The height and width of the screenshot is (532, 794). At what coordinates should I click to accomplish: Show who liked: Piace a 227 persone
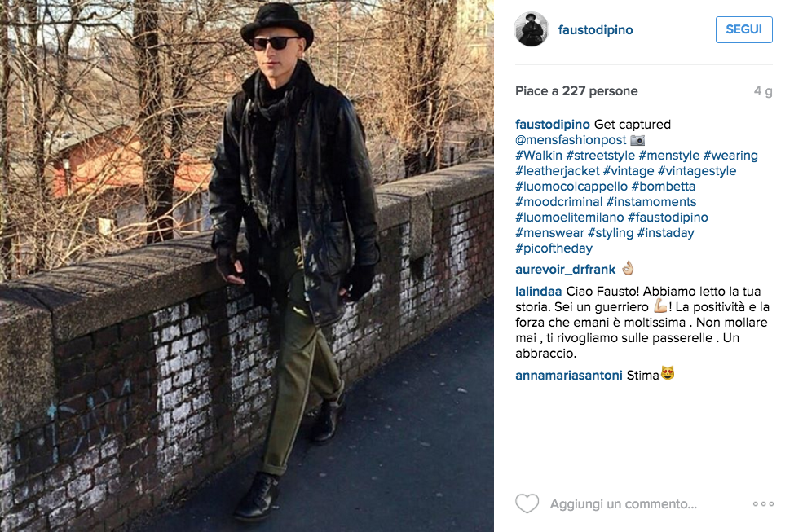[576, 91]
